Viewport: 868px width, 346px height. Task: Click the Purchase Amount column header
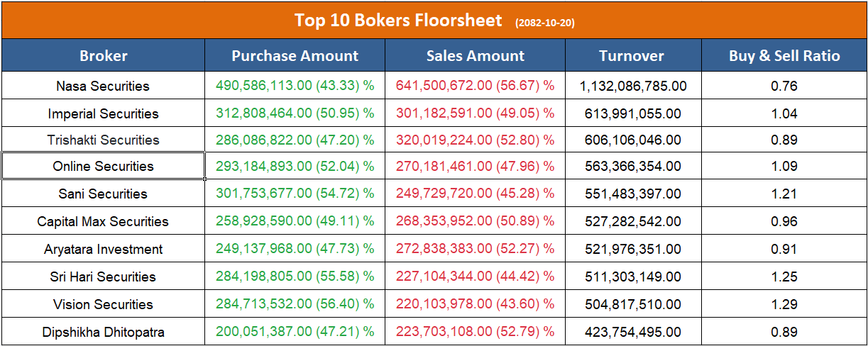pyautogui.click(x=295, y=56)
